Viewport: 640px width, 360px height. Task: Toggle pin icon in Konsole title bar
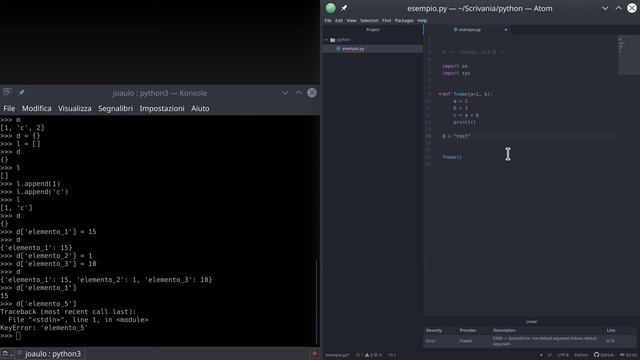[21, 93]
